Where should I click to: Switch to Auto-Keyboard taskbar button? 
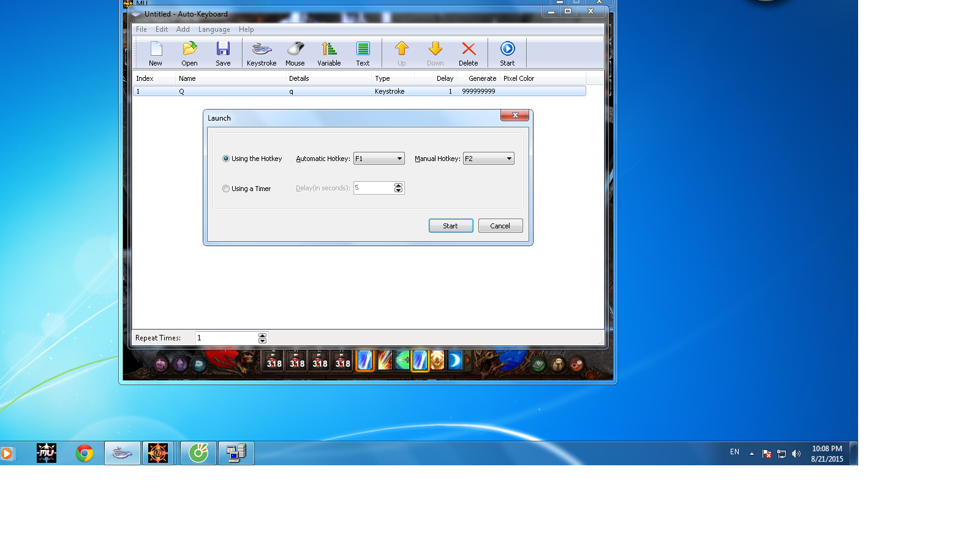tap(123, 453)
